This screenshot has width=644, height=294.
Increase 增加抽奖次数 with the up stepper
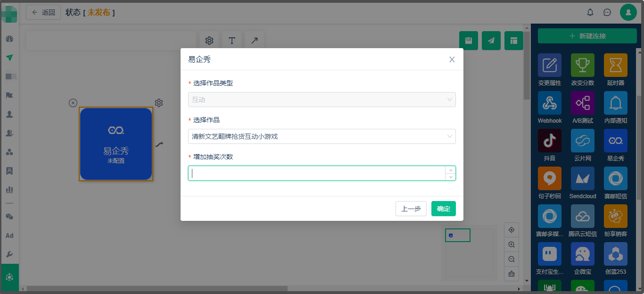451,170
